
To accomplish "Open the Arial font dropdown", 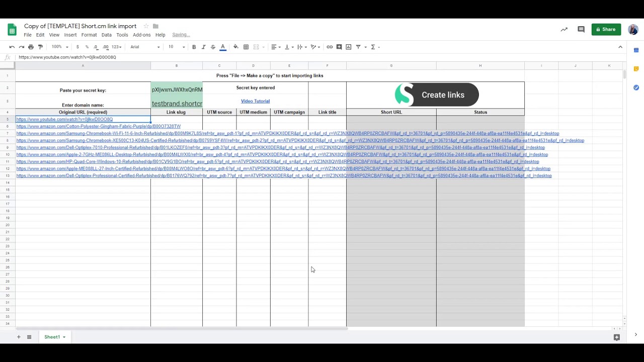I will click(145, 47).
